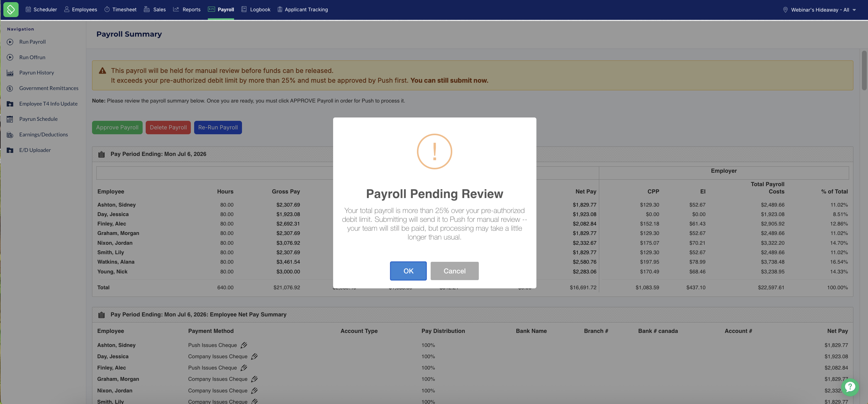Screen dimensions: 868x404
Task: Click employee name Young, Nick
Action: [x=112, y=272]
